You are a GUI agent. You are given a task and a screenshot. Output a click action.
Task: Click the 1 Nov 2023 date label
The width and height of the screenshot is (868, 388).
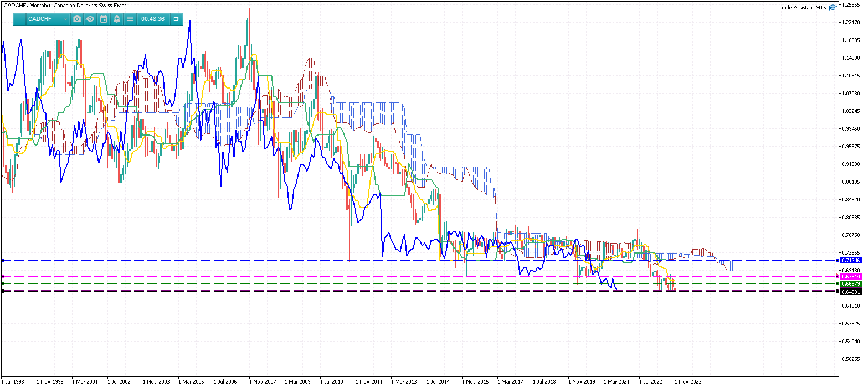pyautogui.click(x=688, y=381)
